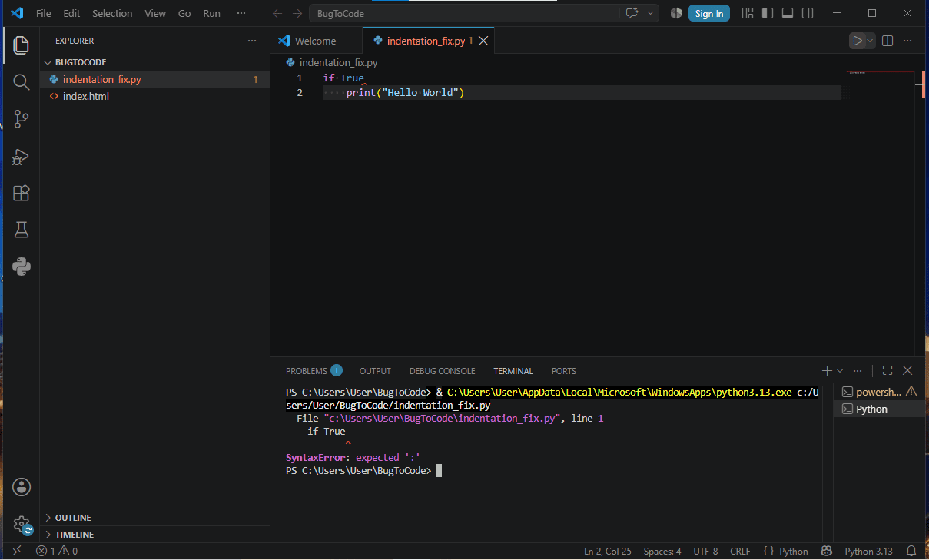This screenshot has width=929, height=560.
Task: Open the Edit menu
Action: coord(71,13)
